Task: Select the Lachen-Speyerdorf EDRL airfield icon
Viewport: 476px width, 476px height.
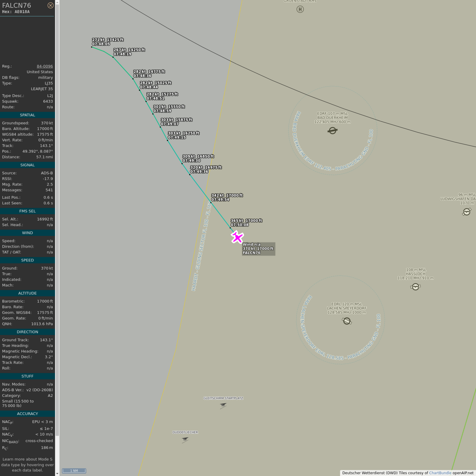Action: click(x=347, y=321)
